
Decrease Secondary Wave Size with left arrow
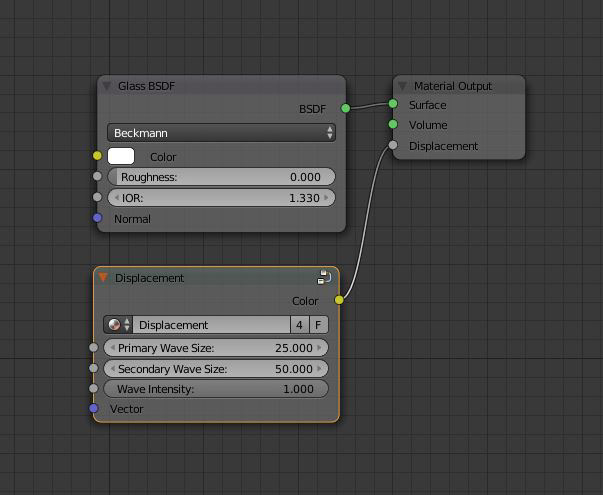113,368
